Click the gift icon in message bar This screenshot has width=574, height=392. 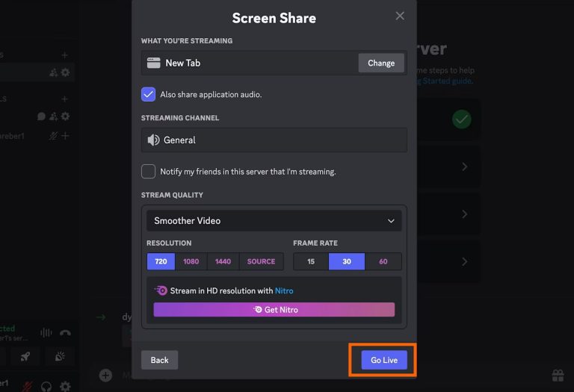558,375
